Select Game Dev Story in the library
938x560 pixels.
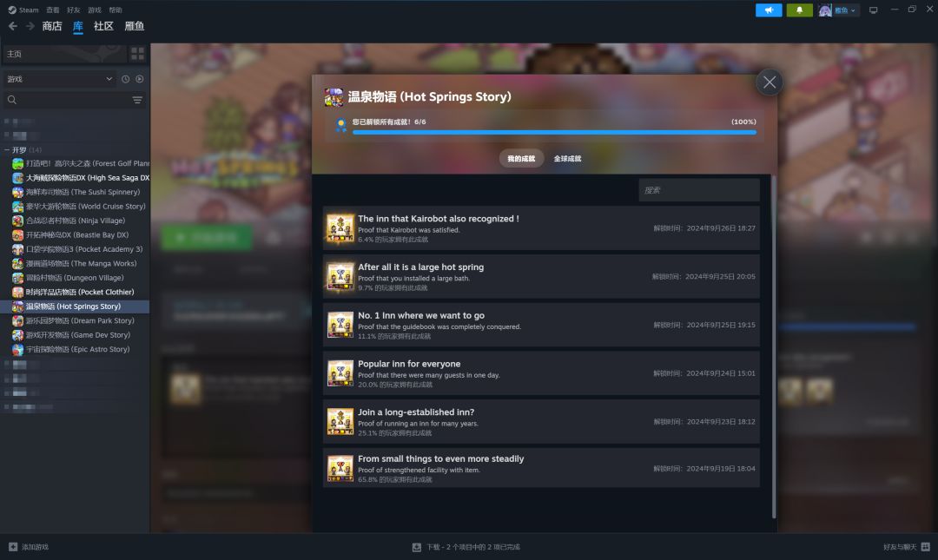coord(77,335)
